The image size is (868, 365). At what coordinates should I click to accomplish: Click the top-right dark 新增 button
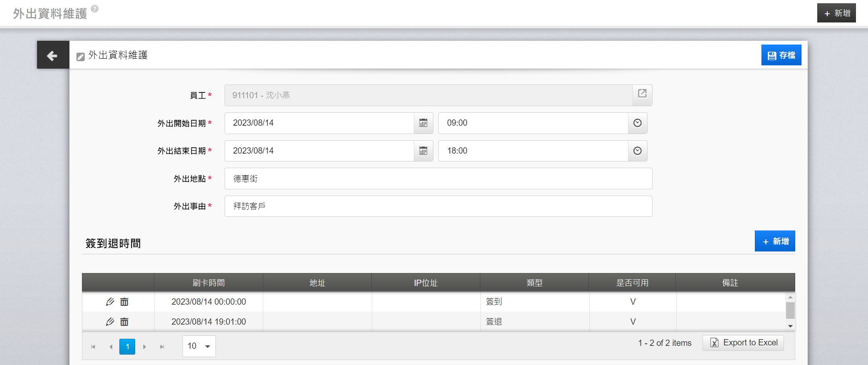[x=836, y=13]
